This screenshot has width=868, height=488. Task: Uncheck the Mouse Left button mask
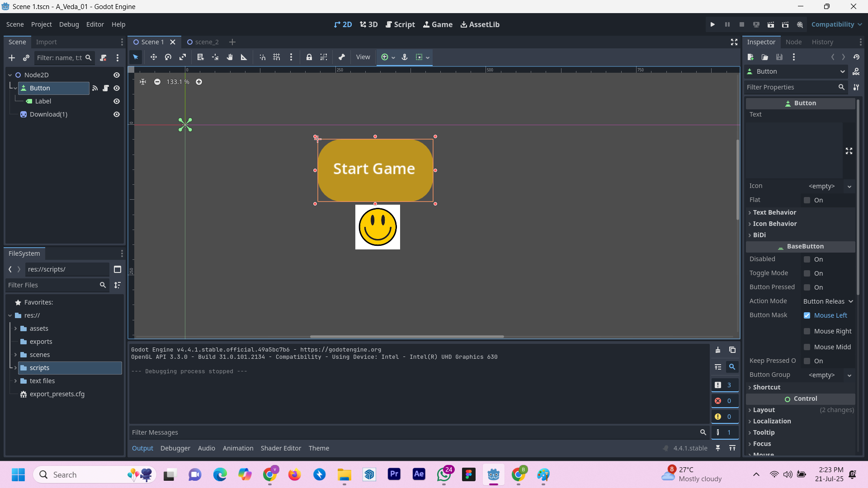pyautogui.click(x=807, y=315)
